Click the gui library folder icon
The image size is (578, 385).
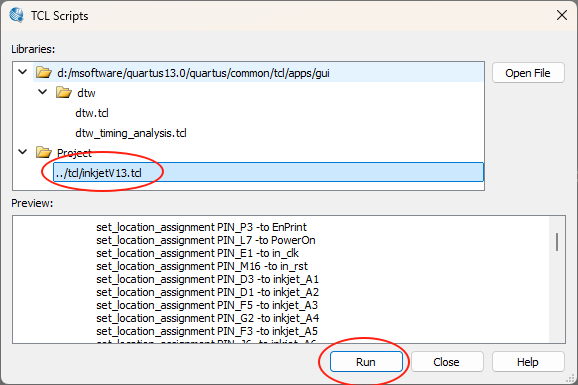click(x=44, y=72)
